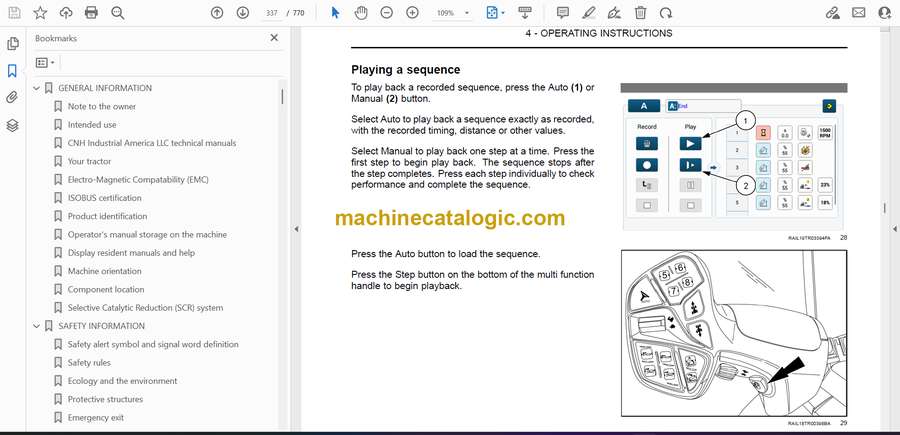The width and height of the screenshot is (900, 435).
Task: Click the Delete trash icon
Action: (640, 13)
